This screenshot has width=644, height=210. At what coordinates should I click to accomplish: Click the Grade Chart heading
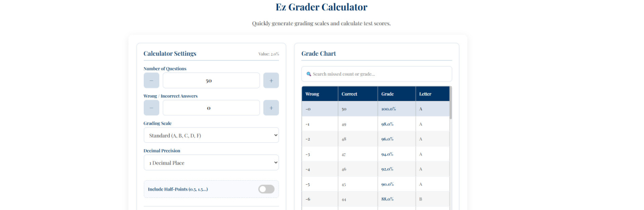point(319,54)
